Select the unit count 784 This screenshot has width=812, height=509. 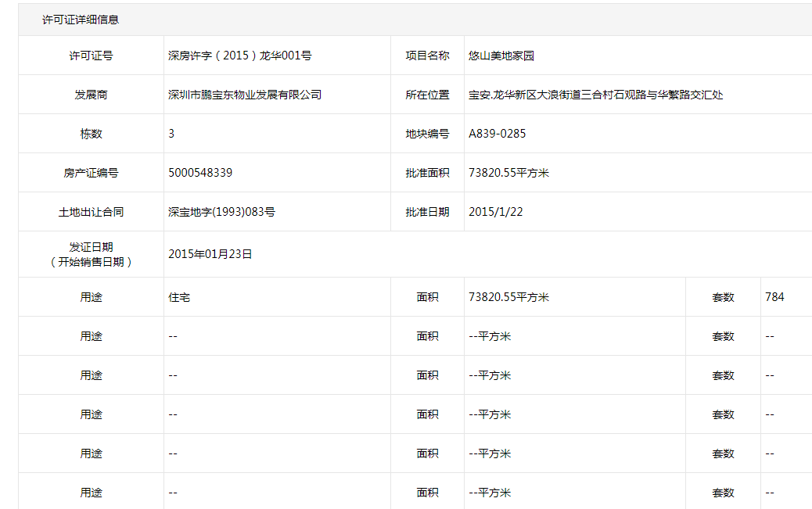pyautogui.click(x=774, y=296)
